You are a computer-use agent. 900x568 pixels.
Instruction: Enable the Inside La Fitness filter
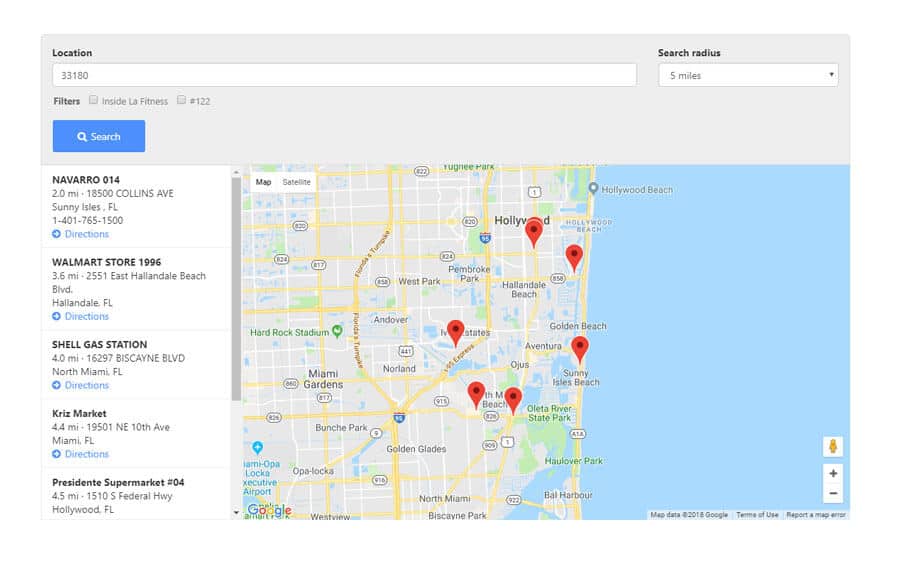94,100
